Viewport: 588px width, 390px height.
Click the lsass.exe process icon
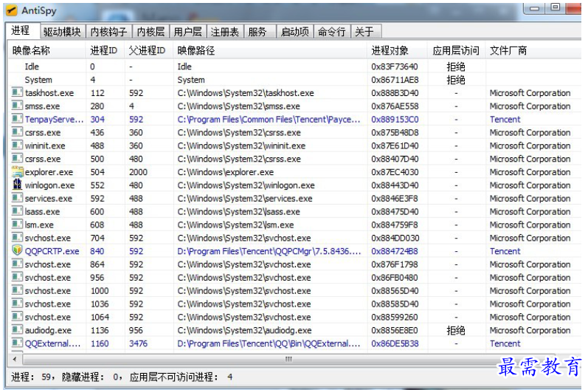coord(17,211)
